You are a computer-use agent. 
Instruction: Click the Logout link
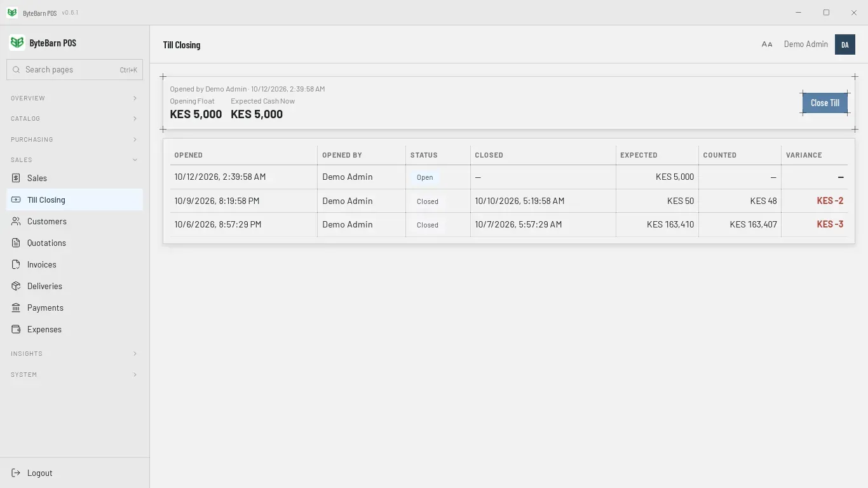tap(74, 473)
